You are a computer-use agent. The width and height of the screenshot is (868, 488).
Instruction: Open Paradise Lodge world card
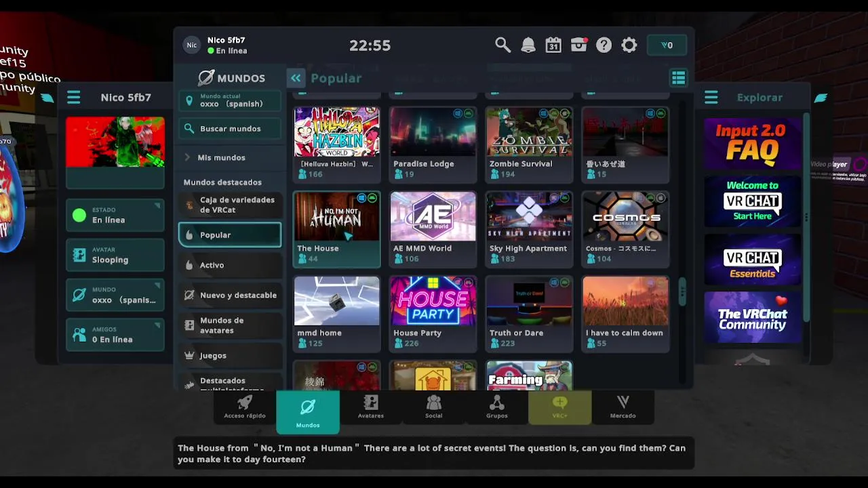(433, 144)
